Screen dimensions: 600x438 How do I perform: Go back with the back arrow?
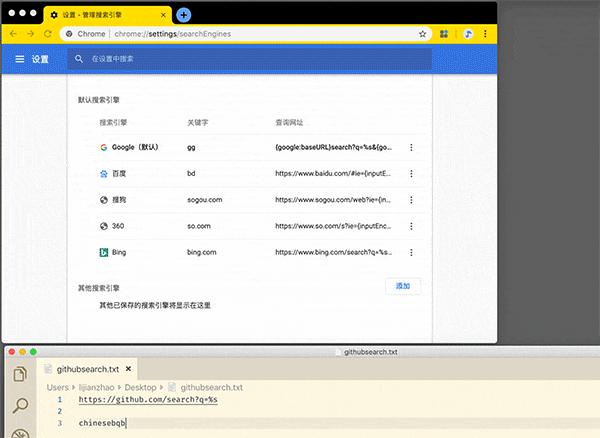coord(13,34)
